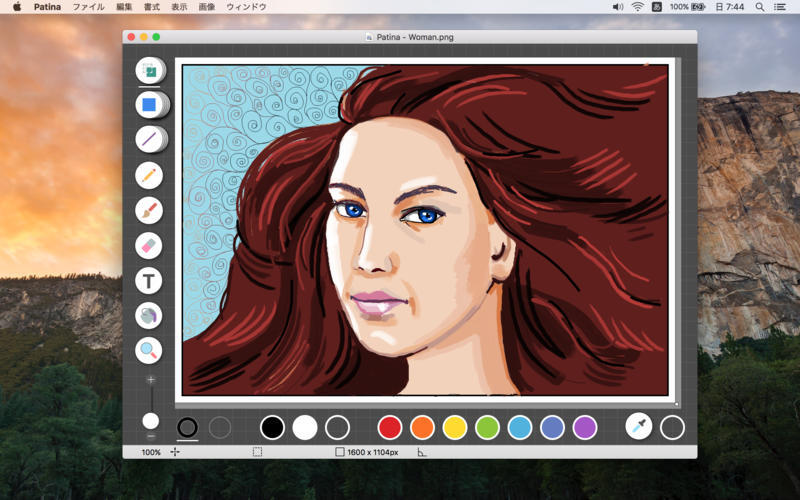Choose the yellow color swatch

(x=455, y=428)
